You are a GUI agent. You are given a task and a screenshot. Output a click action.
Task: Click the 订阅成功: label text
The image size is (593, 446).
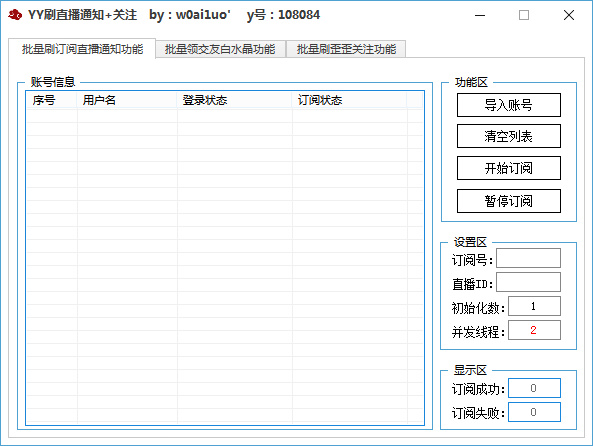[478, 389]
